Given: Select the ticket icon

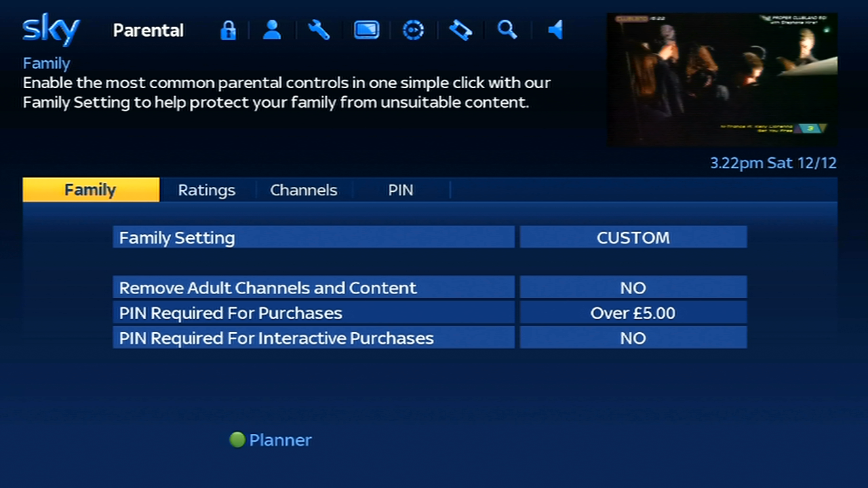Looking at the screenshot, I should 460,30.
